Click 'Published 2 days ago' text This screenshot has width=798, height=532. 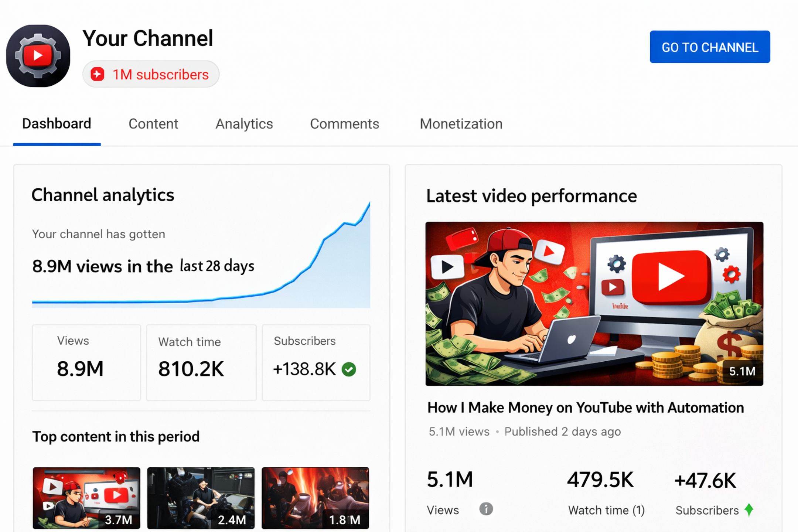click(x=563, y=432)
